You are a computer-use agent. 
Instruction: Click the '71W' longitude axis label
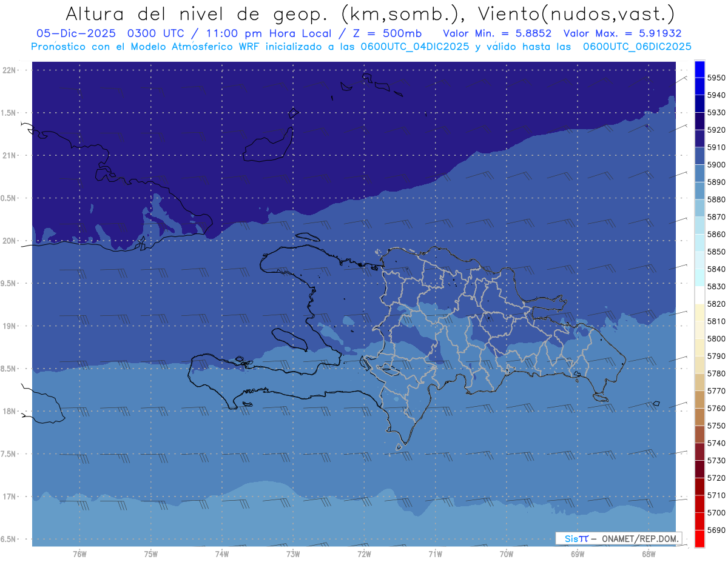435,554
